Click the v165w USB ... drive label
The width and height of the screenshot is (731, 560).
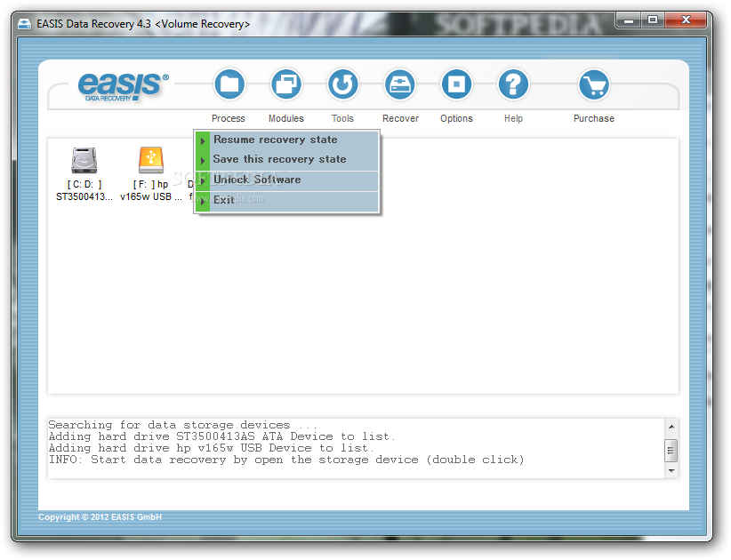click(151, 196)
